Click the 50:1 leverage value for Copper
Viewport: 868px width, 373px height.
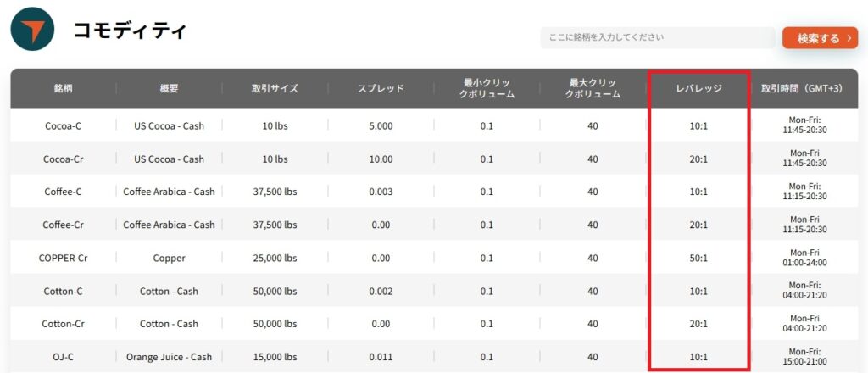[698, 258]
